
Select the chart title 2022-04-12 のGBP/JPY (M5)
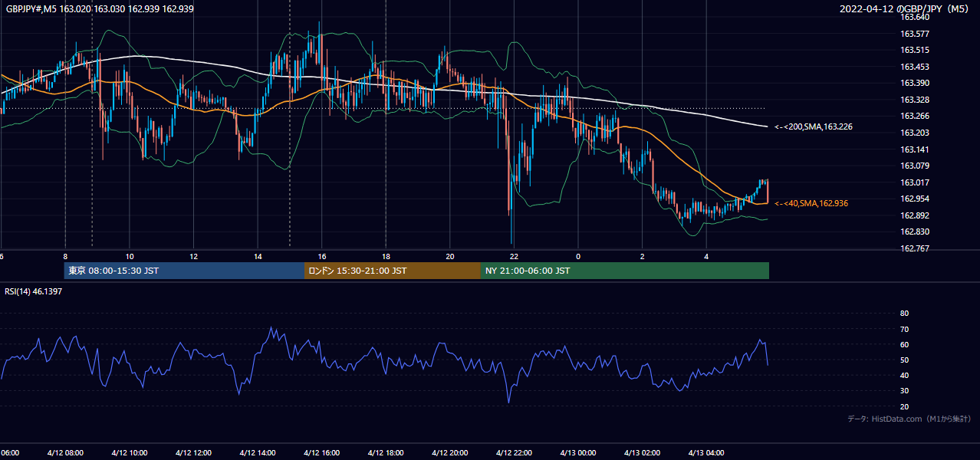click(906, 8)
